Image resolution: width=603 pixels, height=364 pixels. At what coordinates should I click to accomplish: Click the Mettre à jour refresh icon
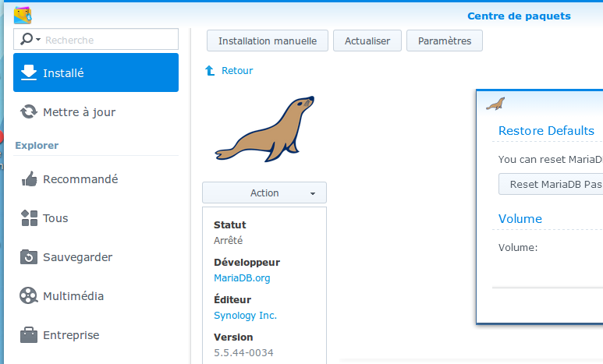pyautogui.click(x=29, y=112)
